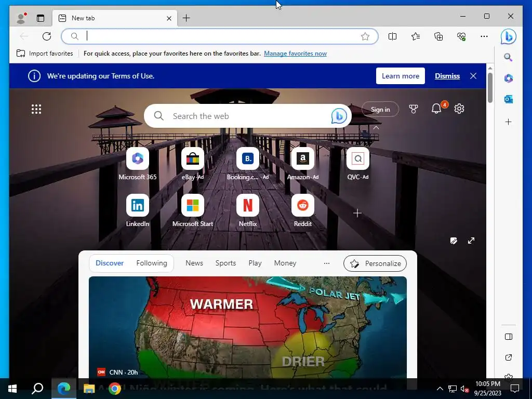The height and width of the screenshot is (399, 532).
Task: Open the notifications bell
Action: tap(436, 109)
